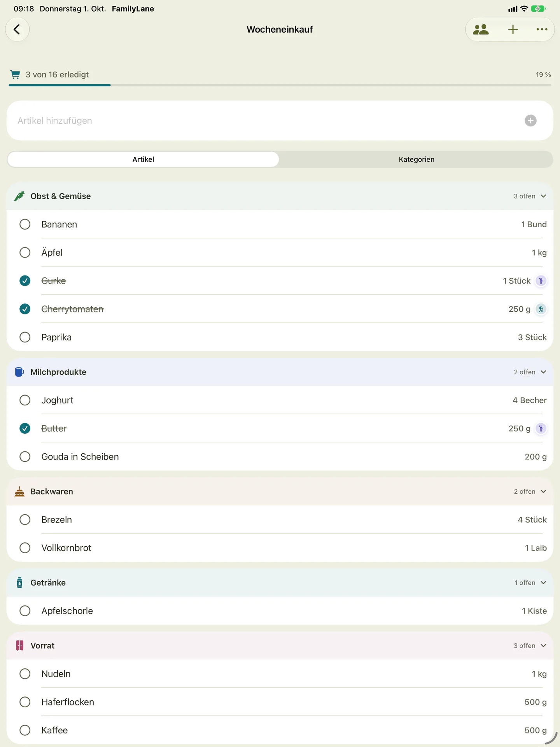
Task: Open the assignee avatar on Gurke row
Action: click(541, 281)
